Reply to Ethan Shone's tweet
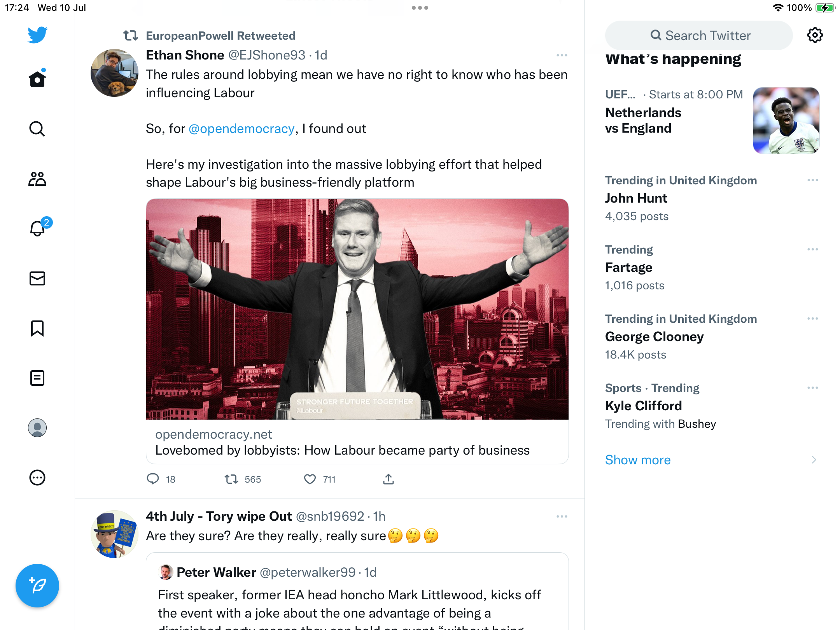 (x=153, y=479)
